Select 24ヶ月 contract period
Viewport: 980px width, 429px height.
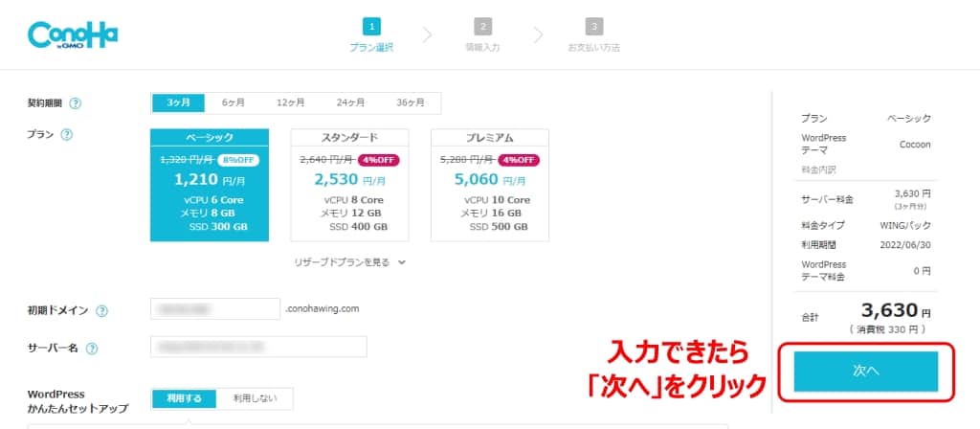pyautogui.click(x=350, y=103)
